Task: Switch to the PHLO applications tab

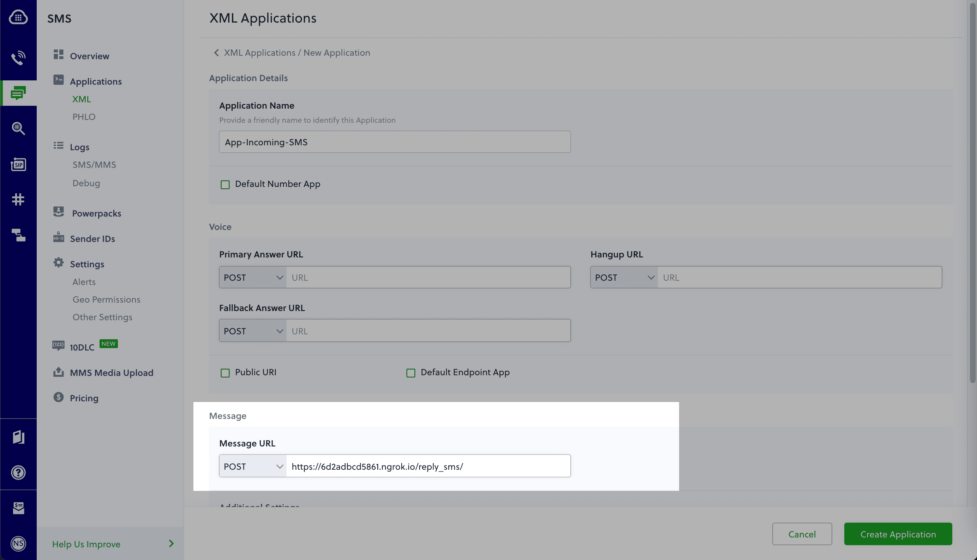Action: click(x=84, y=116)
